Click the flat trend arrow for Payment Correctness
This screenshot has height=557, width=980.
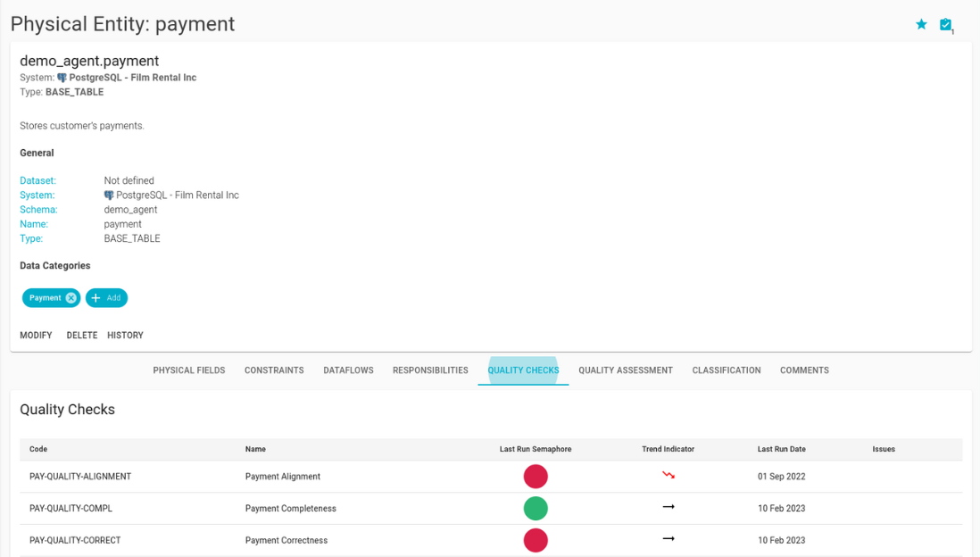point(669,539)
